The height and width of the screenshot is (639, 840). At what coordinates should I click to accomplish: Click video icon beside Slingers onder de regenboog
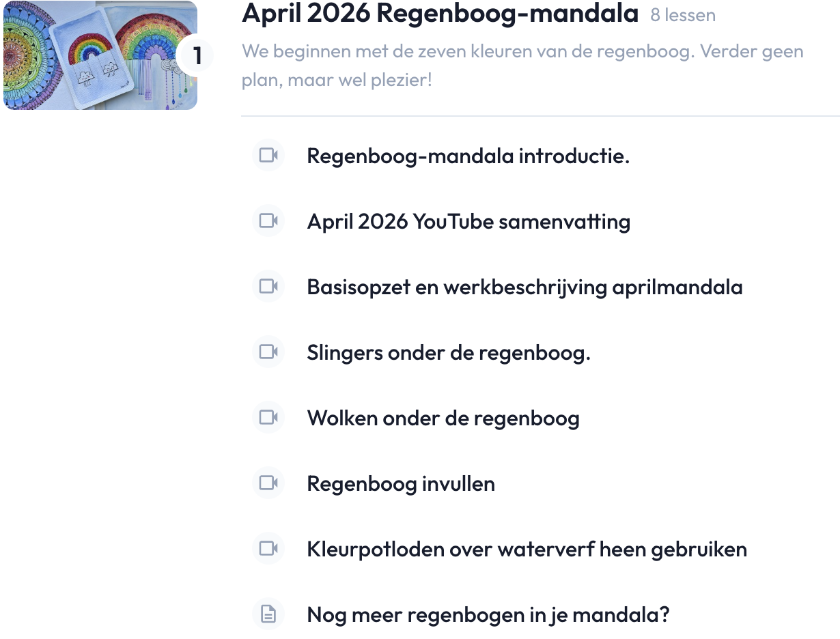coord(268,352)
